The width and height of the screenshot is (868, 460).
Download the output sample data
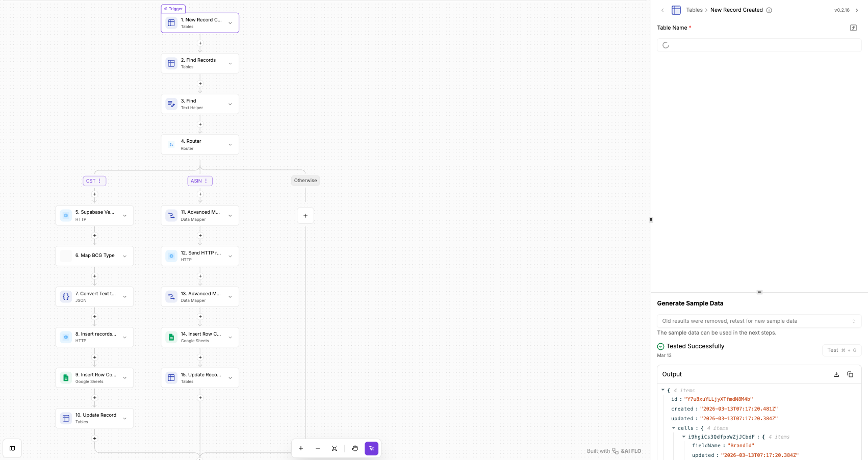click(836, 374)
